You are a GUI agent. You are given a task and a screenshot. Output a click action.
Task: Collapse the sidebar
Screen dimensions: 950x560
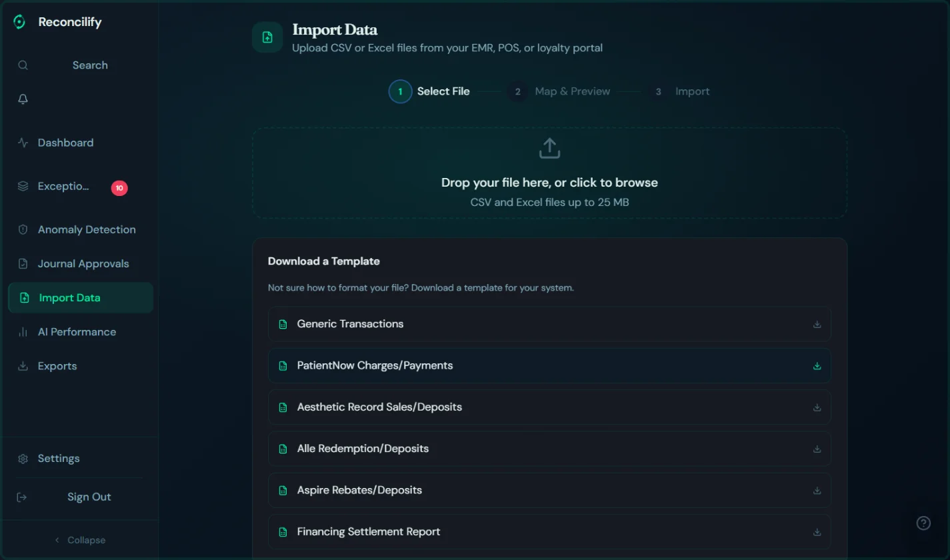[79, 539]
